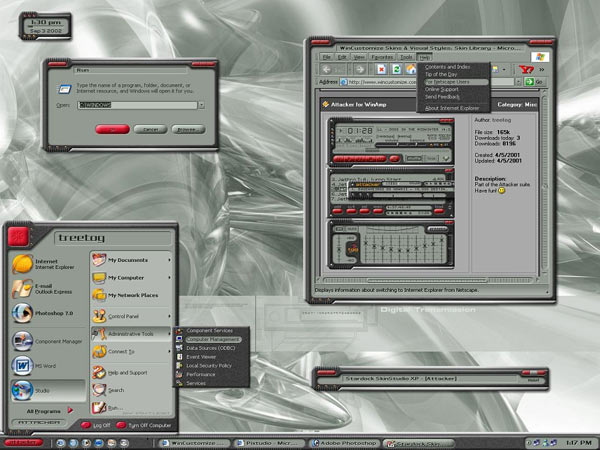
Task: Click the red Start button on taskbar
Action: 22,443
